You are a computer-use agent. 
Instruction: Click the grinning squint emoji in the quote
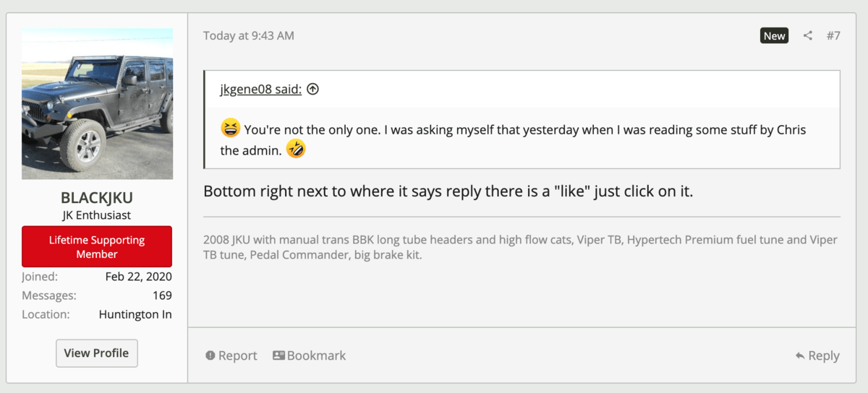pyautogui.click(x=230, y=129)
